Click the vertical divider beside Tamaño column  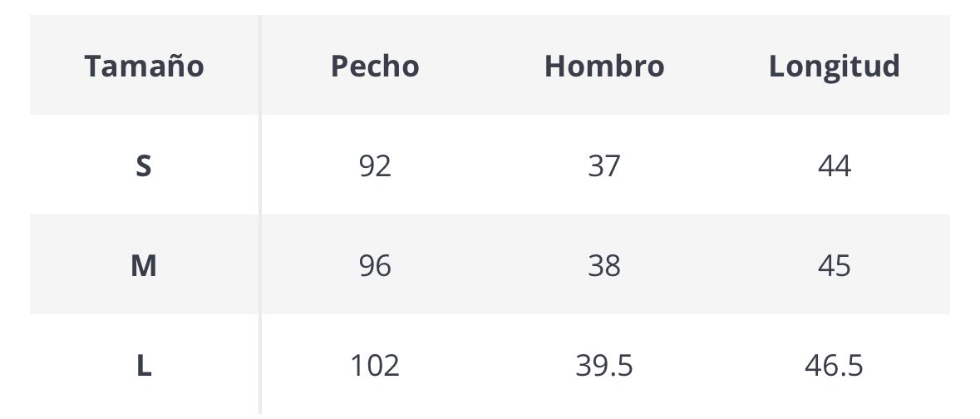pyautogui.click(x=259, y=216)
